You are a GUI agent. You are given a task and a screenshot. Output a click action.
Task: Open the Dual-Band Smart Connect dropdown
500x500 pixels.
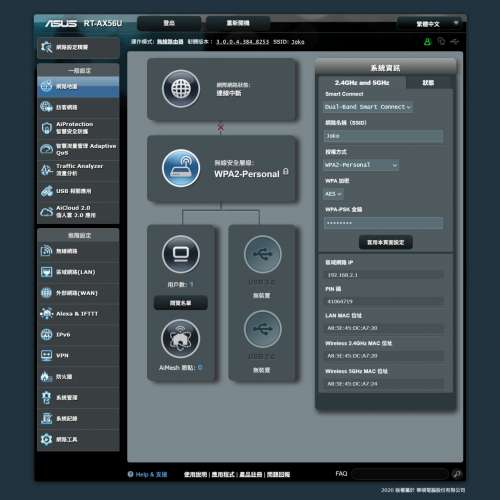click(x=368, y=107)
